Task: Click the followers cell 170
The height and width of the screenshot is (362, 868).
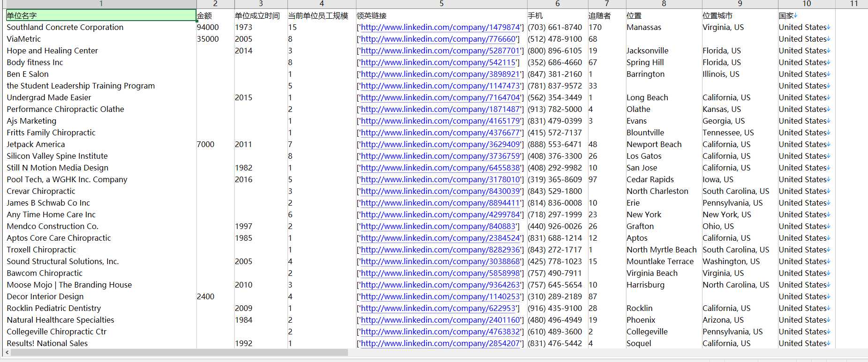Action: (607, 27)
